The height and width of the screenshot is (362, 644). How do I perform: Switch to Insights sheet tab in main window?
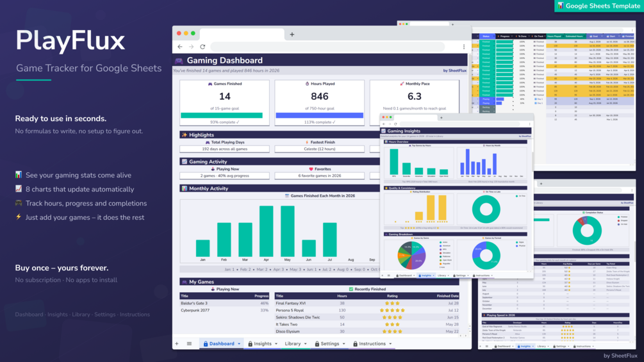[263, 344]
